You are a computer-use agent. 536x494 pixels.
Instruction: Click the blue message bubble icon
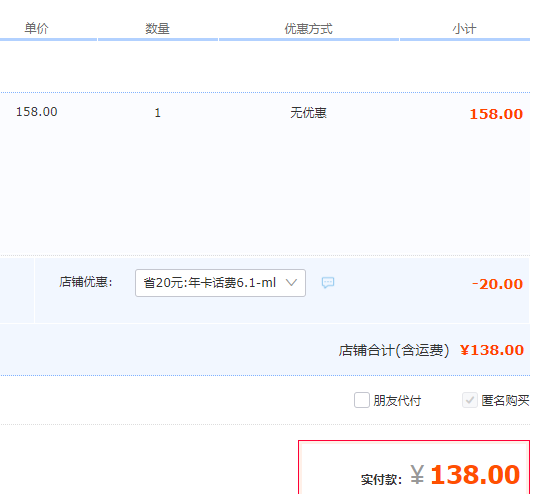pyautogui.click(x=328, y=282)
